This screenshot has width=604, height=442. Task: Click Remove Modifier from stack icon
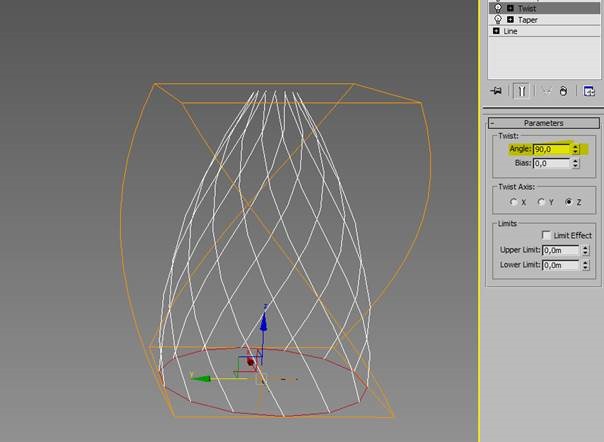point(563,91)
